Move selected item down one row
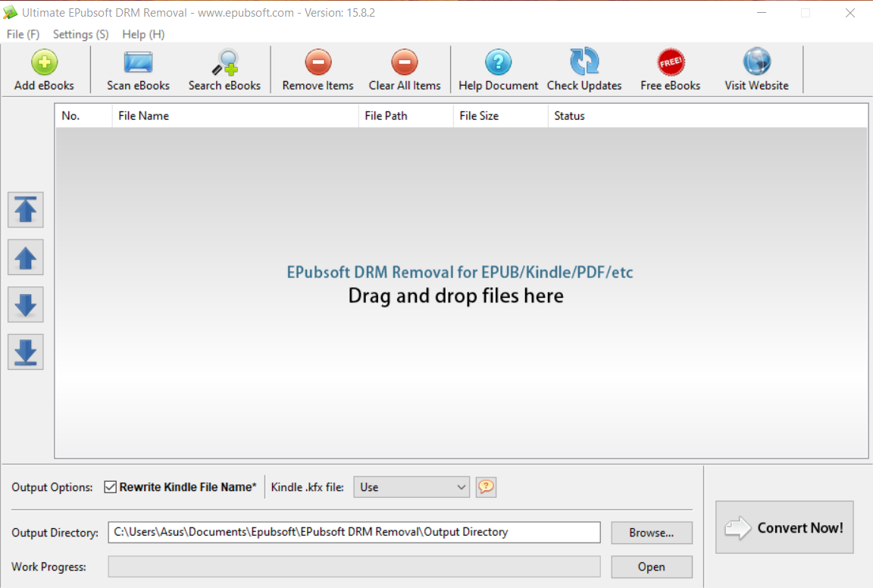Image resolution: width=873 pixels, height=588 pixels. (x=26, y=305)
